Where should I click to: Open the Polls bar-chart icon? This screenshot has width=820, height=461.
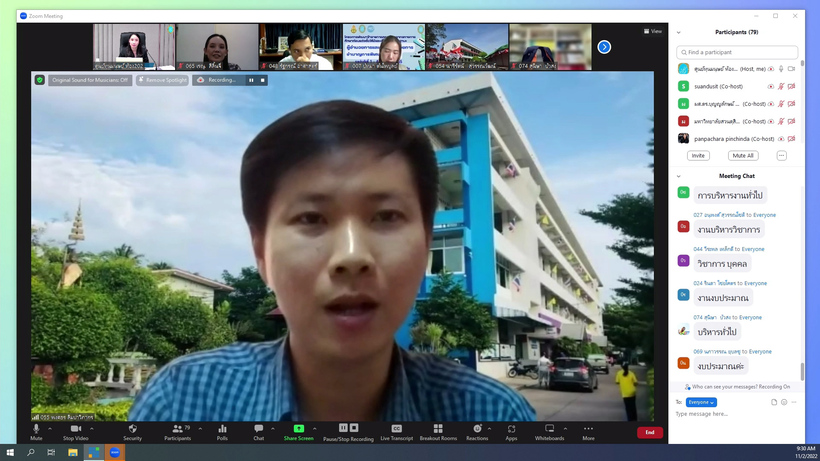click(222, 429)
